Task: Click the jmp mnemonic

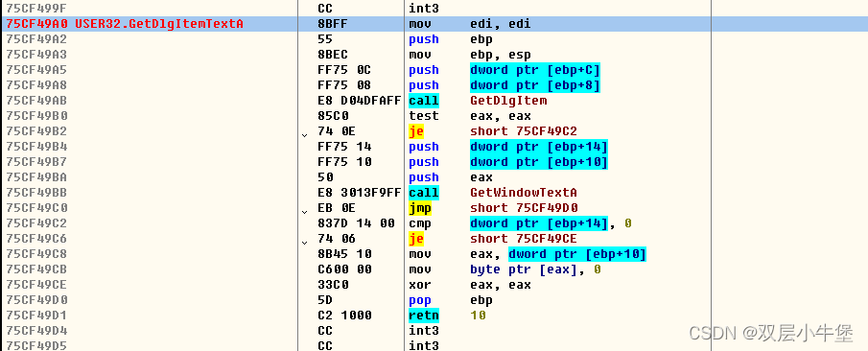Action: point(419,208)
